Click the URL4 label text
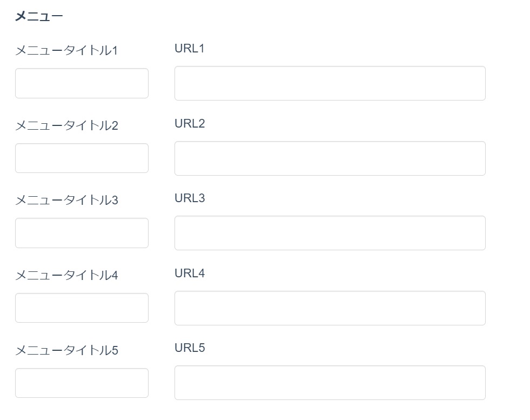 click(190, 274)
